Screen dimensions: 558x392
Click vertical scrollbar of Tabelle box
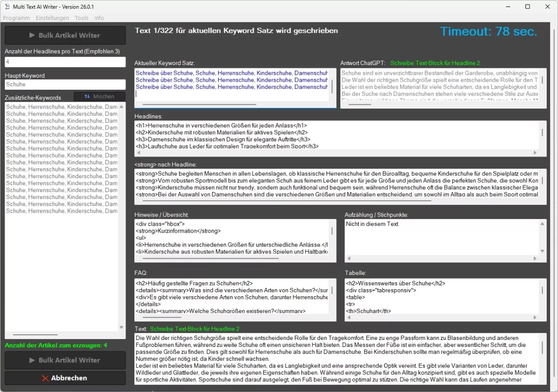pos(542,290)
